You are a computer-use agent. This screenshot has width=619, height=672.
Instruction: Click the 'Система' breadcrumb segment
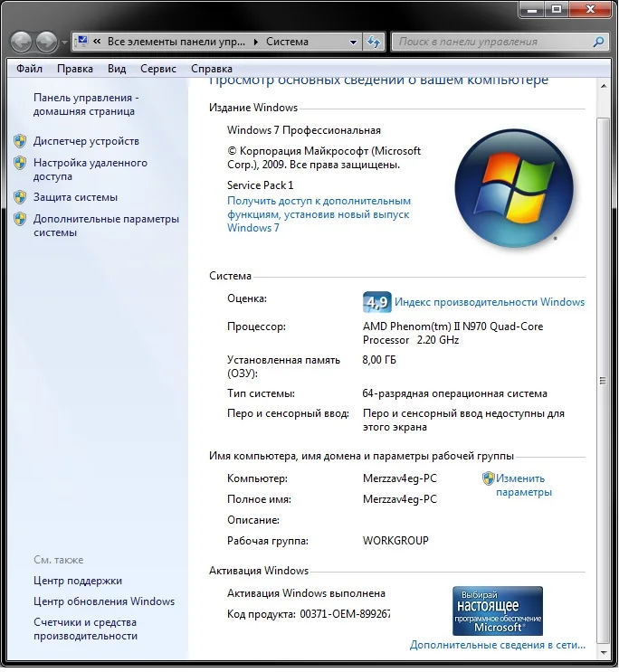pos(287,42)
